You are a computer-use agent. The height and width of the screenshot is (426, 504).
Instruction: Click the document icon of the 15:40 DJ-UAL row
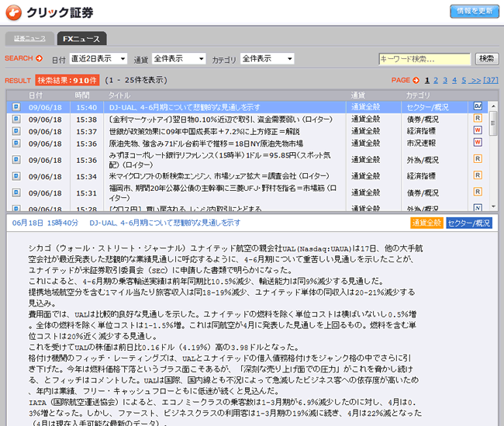point(16,107)
